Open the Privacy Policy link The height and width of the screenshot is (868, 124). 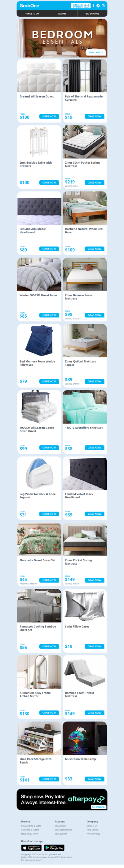93,834
